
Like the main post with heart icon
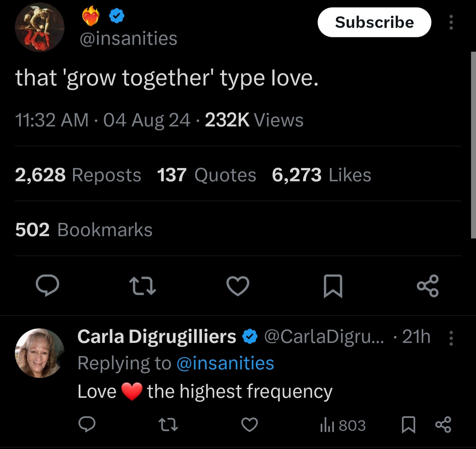(238, 286)
